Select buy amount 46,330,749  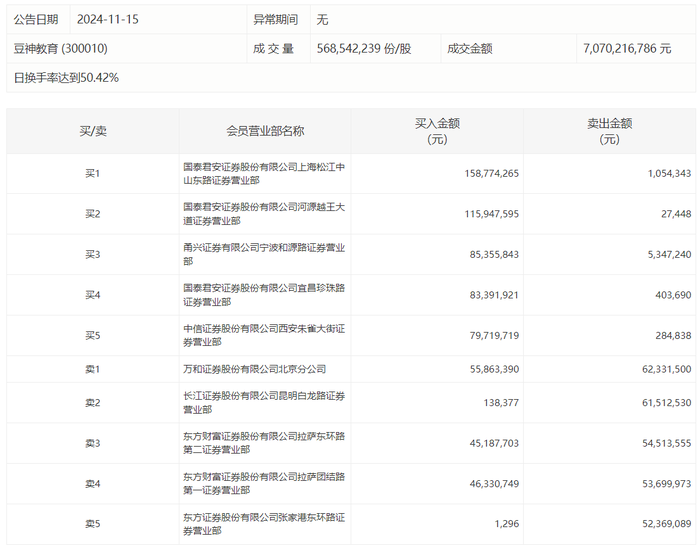(494, 484)
